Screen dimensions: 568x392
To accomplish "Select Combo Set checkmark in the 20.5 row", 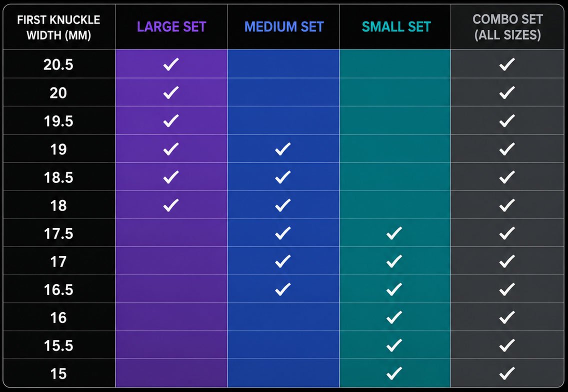I will click(x=507, y=64).
